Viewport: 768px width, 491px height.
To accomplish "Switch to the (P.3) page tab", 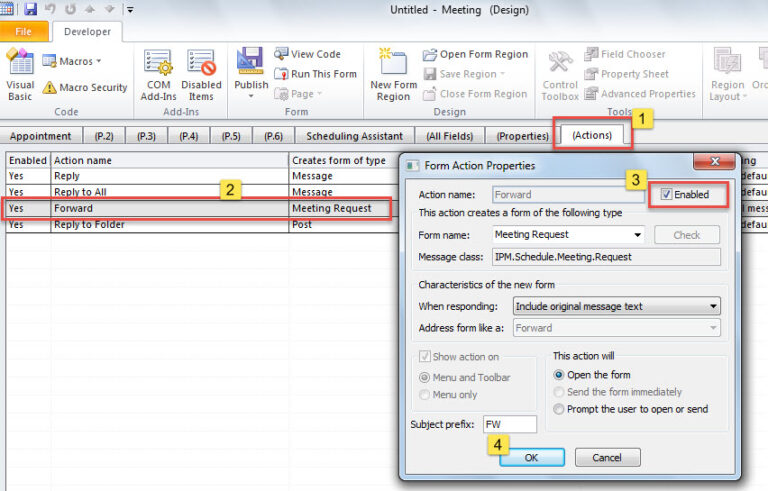I will [x=146, y=136].
